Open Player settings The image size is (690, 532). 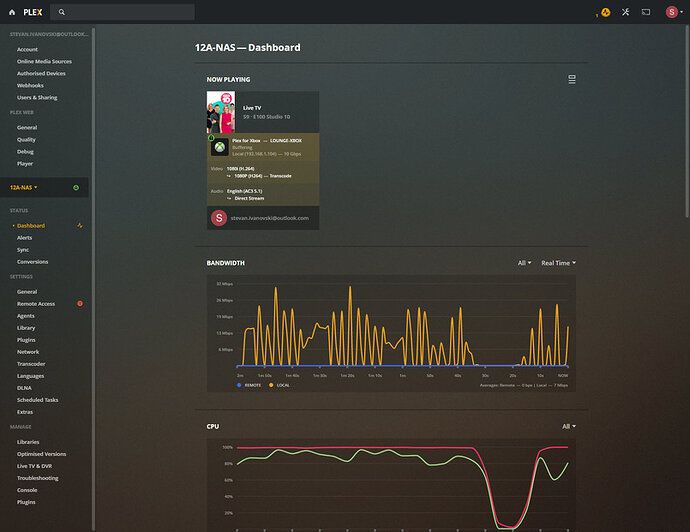click(x=25, y=164)
